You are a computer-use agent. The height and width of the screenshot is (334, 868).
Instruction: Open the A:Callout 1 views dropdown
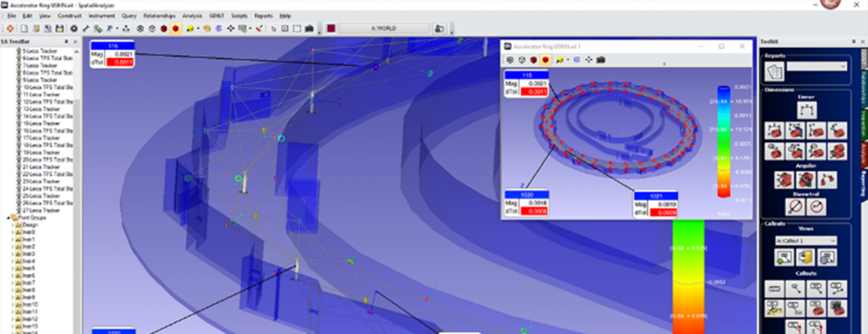click(806, 241)
